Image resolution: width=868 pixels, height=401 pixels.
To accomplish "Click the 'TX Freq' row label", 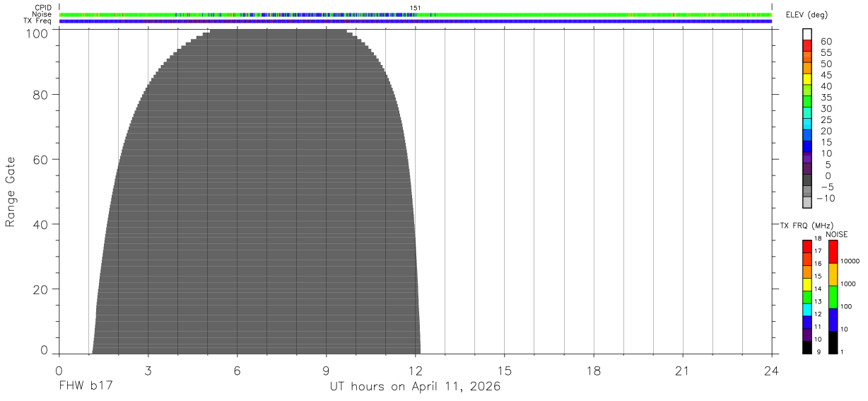I will tap(37, 21).
